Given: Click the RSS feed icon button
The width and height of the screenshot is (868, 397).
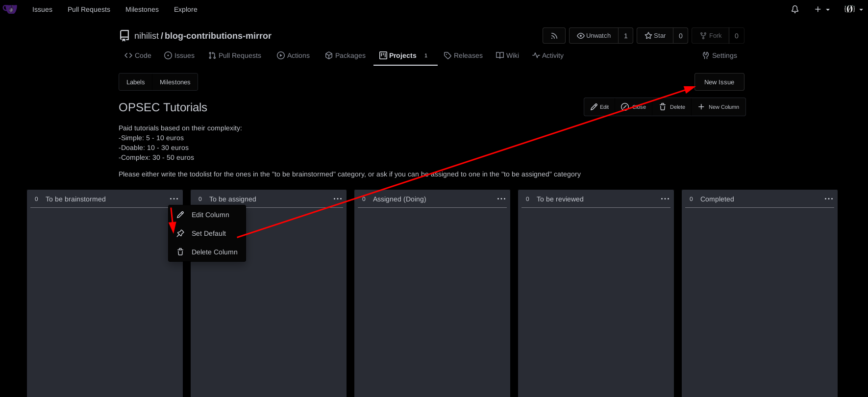Looking at the screenshot, I should 554,36.
